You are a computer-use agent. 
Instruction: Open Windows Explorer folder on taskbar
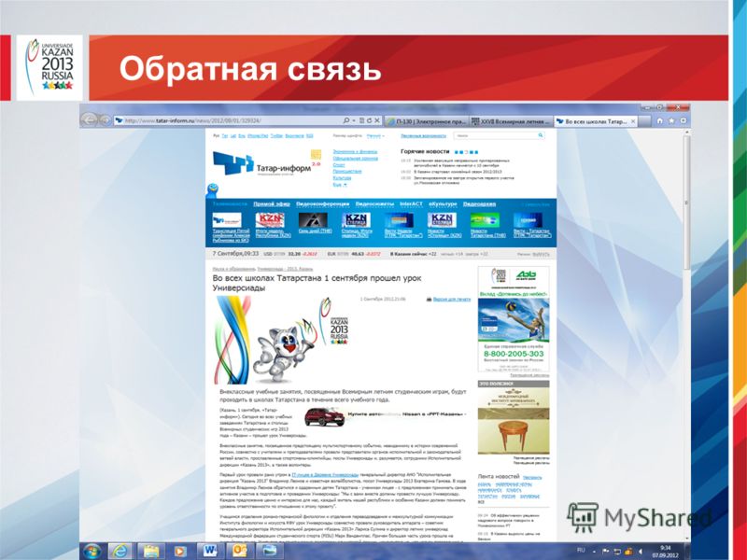[x=151, y=551]
